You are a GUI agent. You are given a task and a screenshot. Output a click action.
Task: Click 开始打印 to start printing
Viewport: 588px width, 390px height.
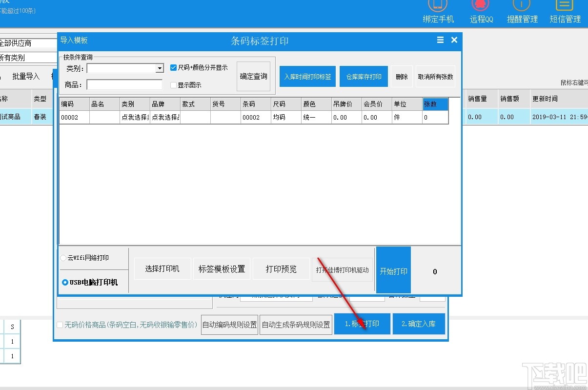393,269
